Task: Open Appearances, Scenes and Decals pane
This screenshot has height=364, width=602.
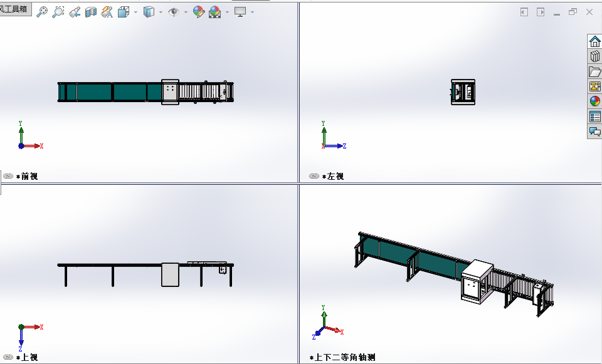Action: (594, 101)
